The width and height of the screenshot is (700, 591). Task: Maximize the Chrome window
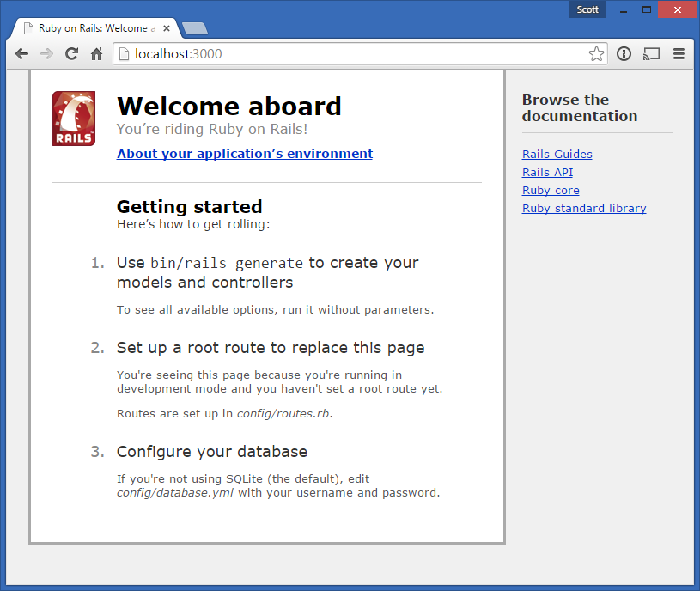point(647,9)
